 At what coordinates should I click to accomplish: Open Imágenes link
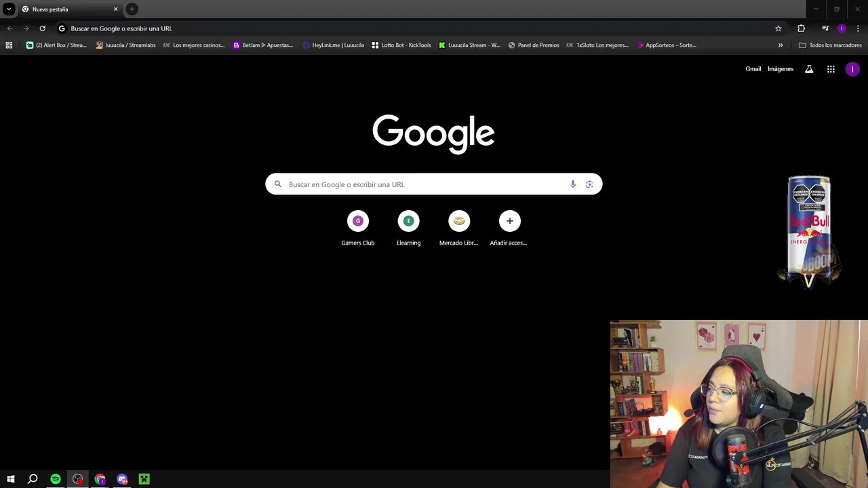tap(781, 69)
